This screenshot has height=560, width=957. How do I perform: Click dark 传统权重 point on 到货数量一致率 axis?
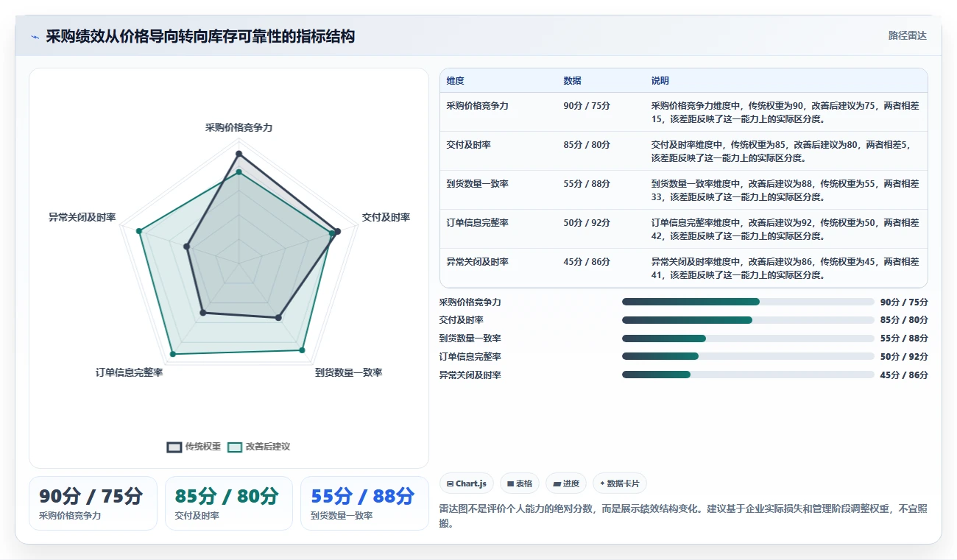(x=278, y=318)
